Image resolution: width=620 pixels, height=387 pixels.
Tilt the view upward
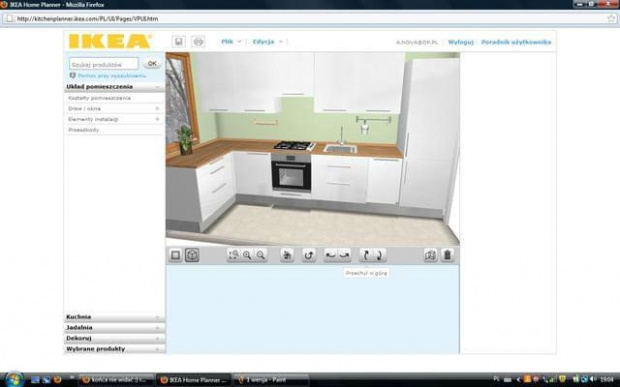[x=366, y=255]
